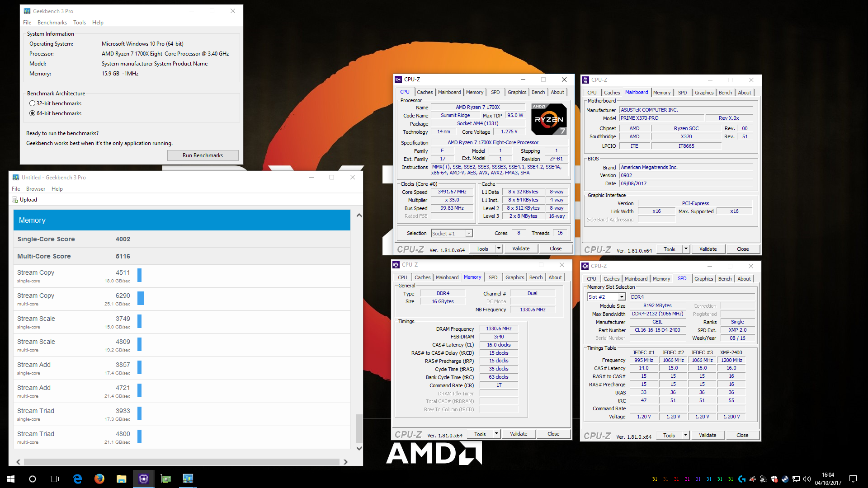868x488 pixels.
Task: Click the clock showing 16:04
Action: 828,475
